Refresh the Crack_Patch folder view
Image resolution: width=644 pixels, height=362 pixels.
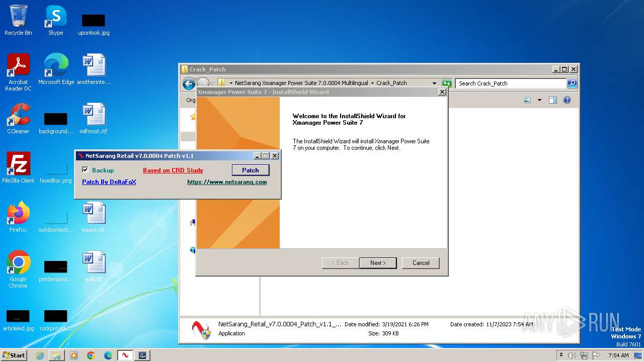tap(447, 83)
